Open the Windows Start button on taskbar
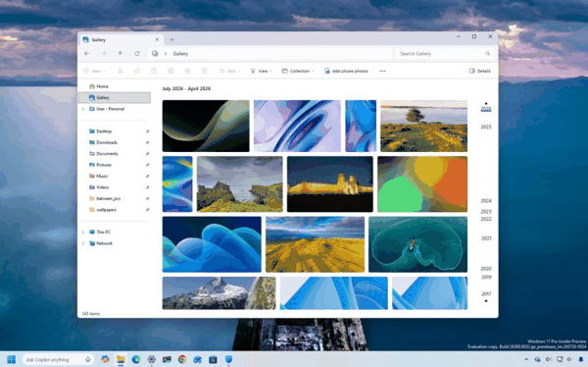The height and width of the screenshot is (367, 588). pyautogui.click(x=11, y=359)
